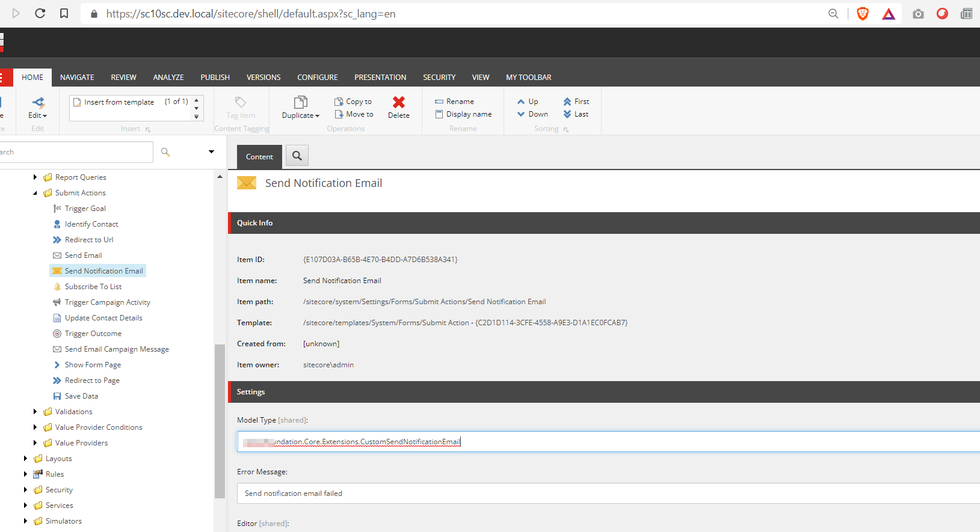
Task: Collapse the Quick Info section
Action: click(x=604, y=223)
